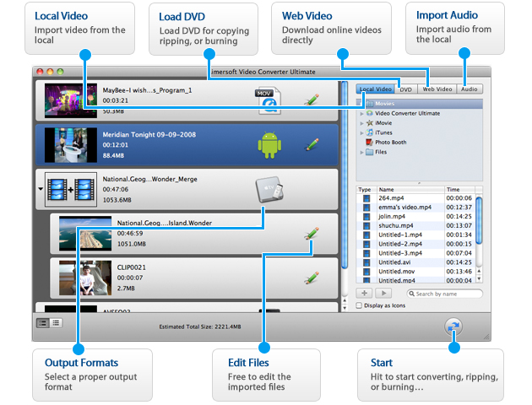Toggle Display as Icons checkbox
The image size is (532, 405).
[x=359, y=305]
